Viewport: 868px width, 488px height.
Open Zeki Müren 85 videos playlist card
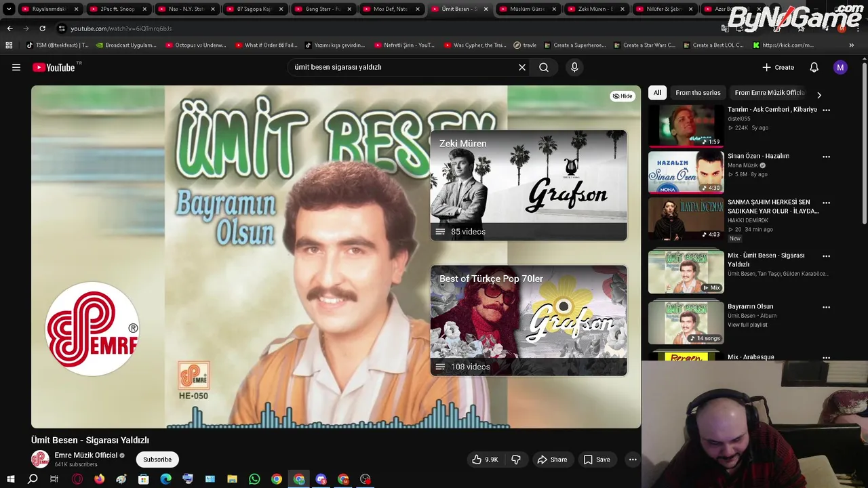(528, 185)
